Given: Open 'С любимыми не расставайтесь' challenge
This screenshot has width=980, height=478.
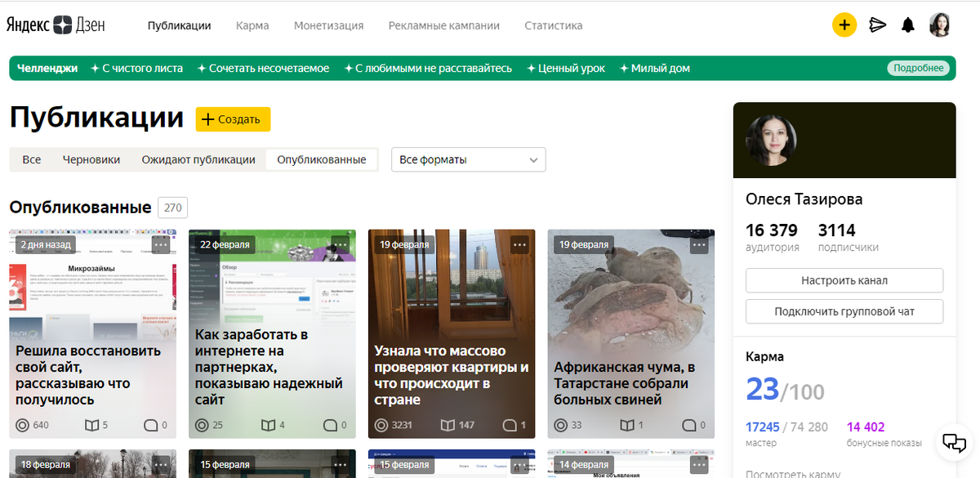Looking at the screenshot, I should point(428,69).
